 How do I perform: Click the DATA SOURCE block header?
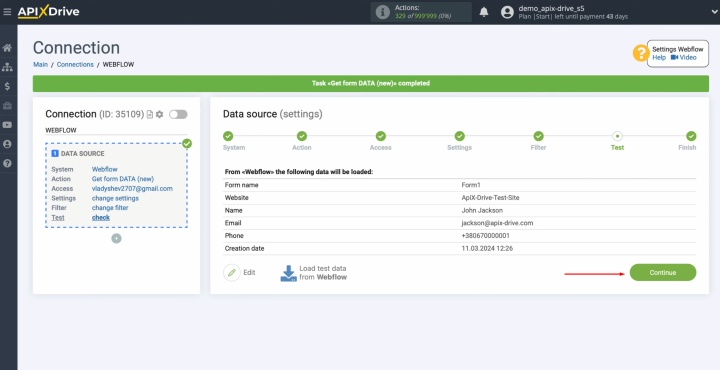78,154
